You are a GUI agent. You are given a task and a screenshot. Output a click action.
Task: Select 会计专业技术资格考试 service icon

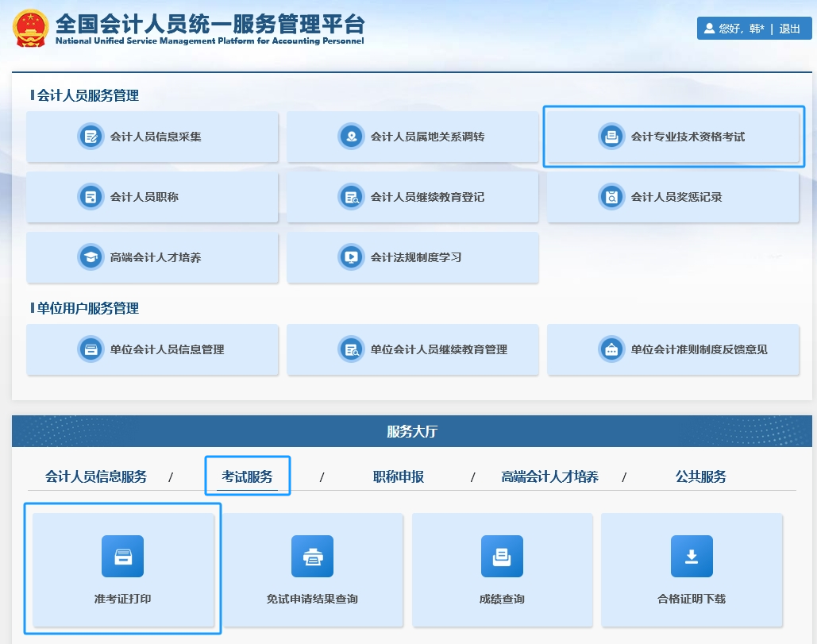click(x=612, y=136)
